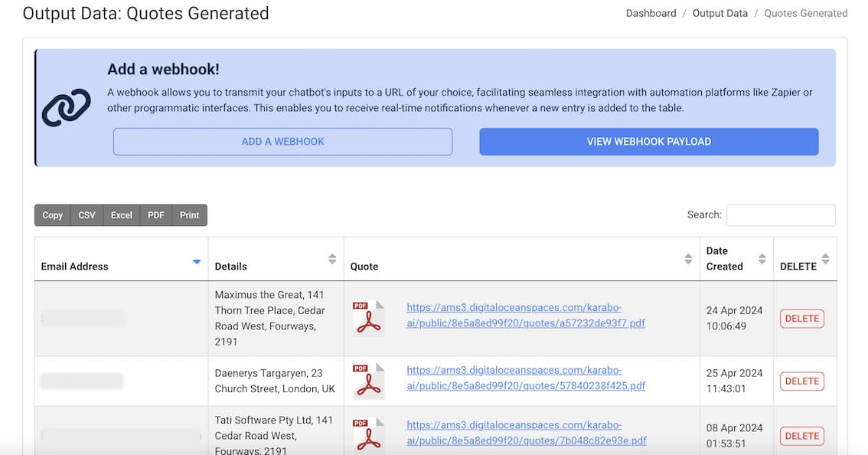Viewport: 868px width, 455px height.
Task: Export the table to Excel
Action: pos(122,215)
